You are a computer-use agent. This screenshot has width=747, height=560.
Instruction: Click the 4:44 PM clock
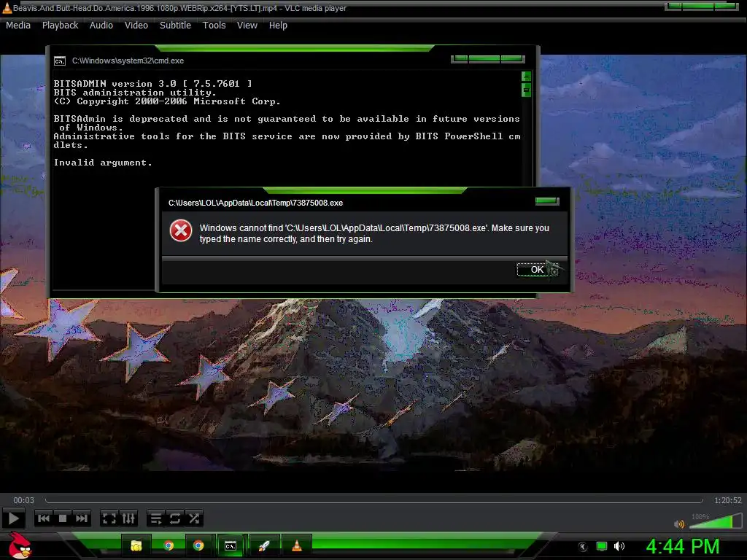coord(682,546)
